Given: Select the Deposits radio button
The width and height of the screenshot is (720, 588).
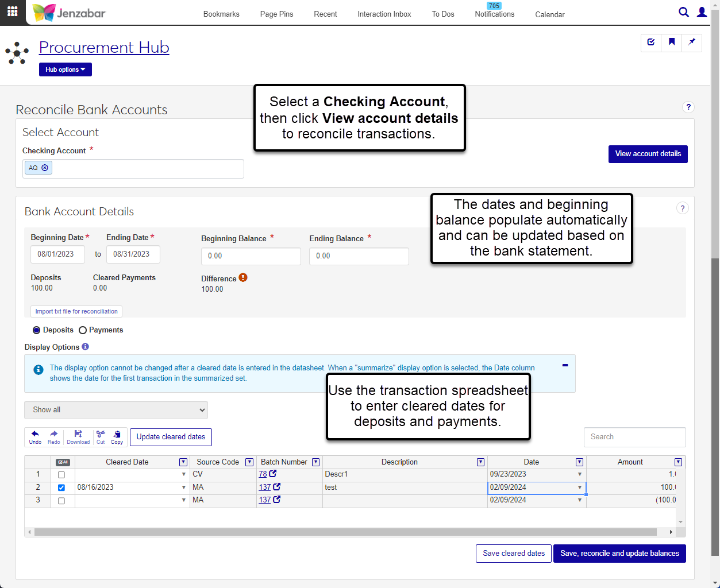Looking at the screenshot, I should 37,330.
